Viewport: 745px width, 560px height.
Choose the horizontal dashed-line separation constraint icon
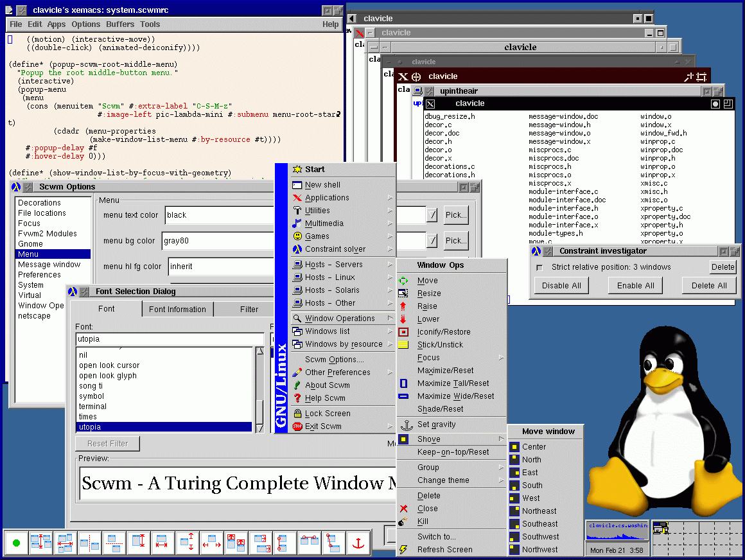114,543
